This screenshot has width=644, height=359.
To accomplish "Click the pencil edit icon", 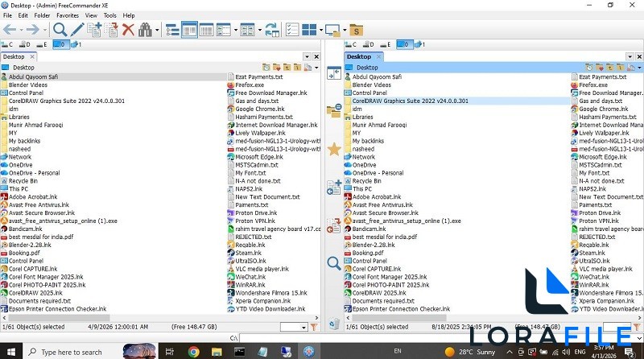I will click(76, 30).
